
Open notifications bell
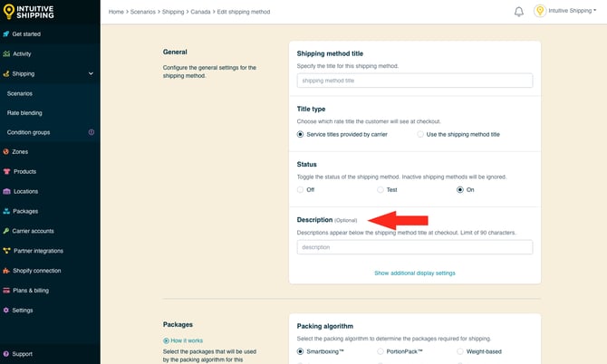(519, 12)
